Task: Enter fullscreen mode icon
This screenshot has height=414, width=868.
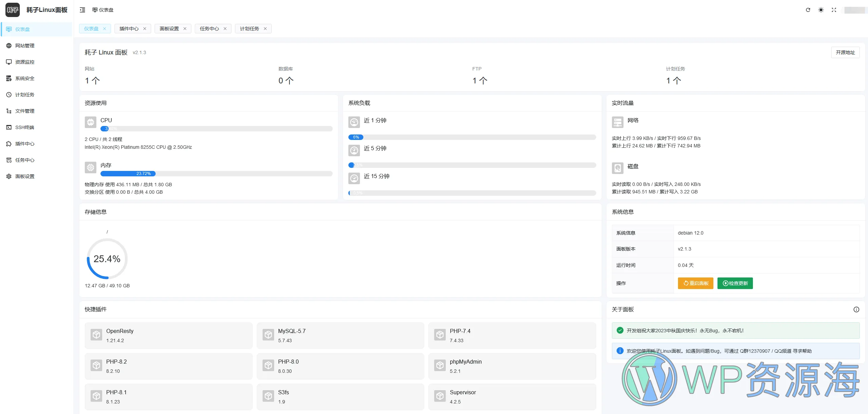Action: 834,10
